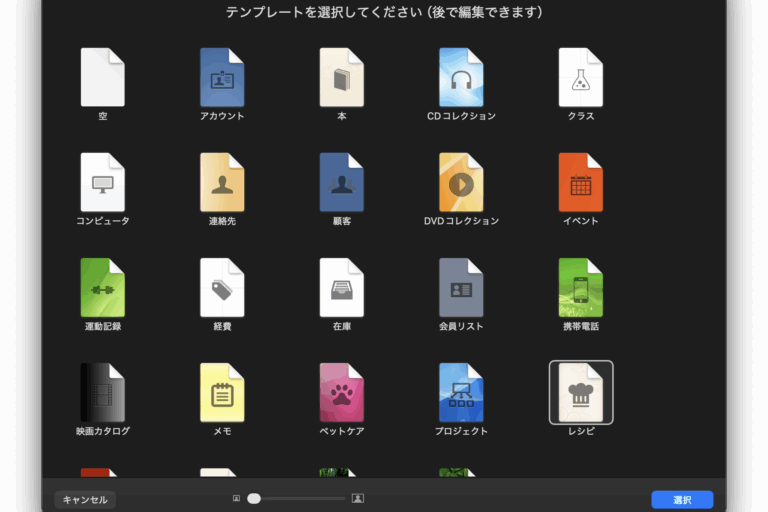This screenshot has height=512, width=768.
Task: Click the large thumbnail icon beside slider
Action: [x=358, y=498]
